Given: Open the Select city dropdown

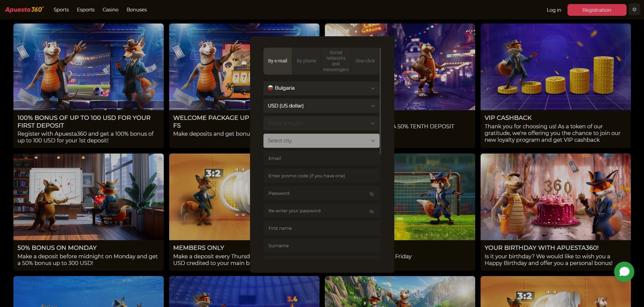Looking at the screenshot, I should tap(321, 141).
